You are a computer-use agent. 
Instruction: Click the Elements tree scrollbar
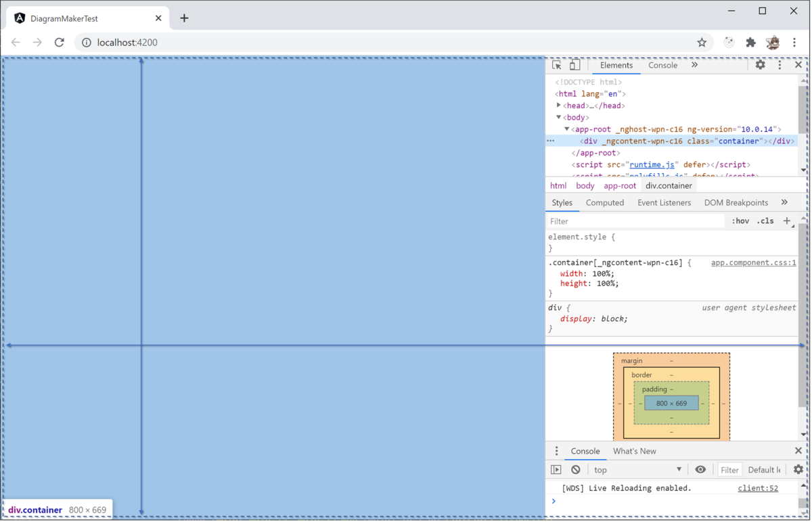[803, 110]
